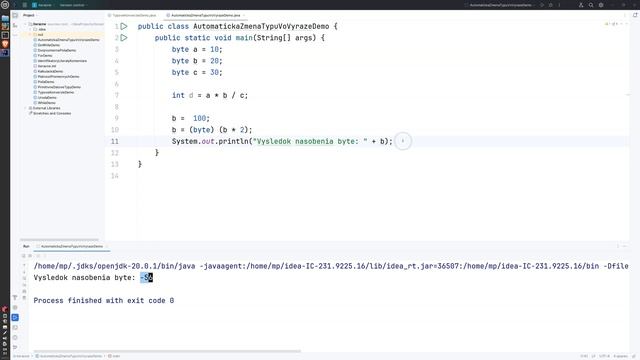The image size is (640, 360).
Task: Click the Files icon in Ubuntu dock
Action: tap(5, 18)
